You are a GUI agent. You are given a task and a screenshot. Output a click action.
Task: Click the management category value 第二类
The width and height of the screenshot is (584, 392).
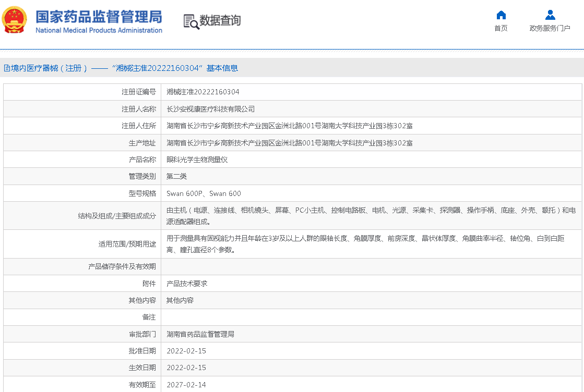coord(176,176)
